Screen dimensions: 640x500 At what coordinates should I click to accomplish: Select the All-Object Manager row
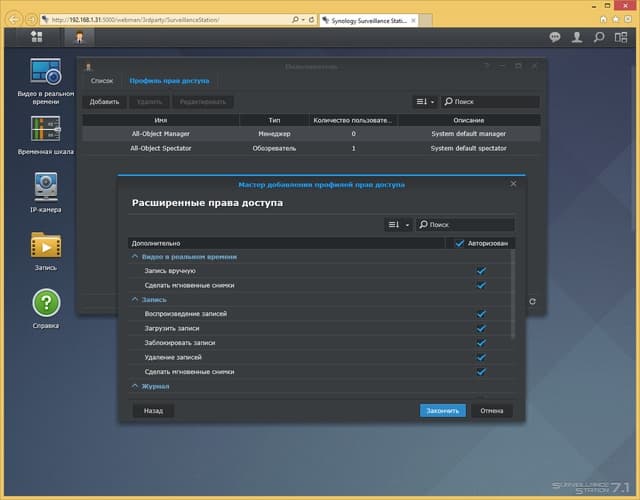point(311,133)
